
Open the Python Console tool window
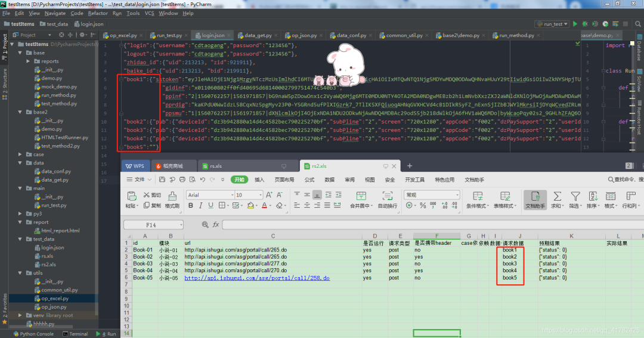[33, 334]
